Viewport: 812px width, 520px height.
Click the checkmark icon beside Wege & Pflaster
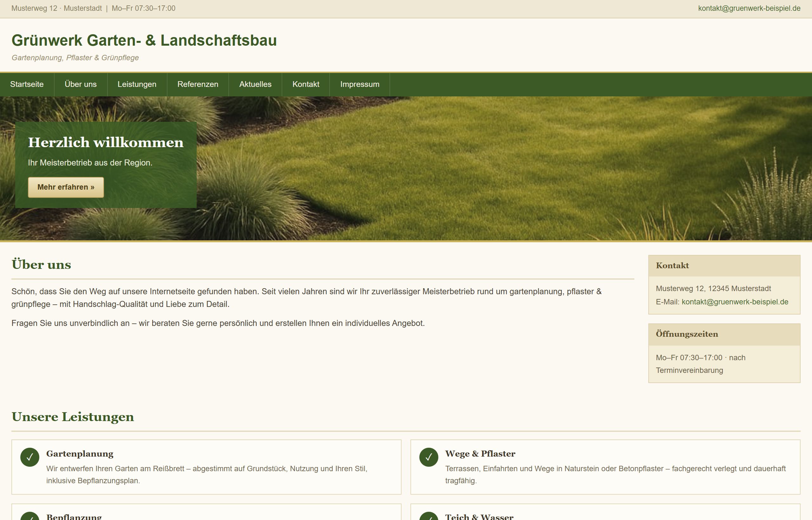point(429,457)
